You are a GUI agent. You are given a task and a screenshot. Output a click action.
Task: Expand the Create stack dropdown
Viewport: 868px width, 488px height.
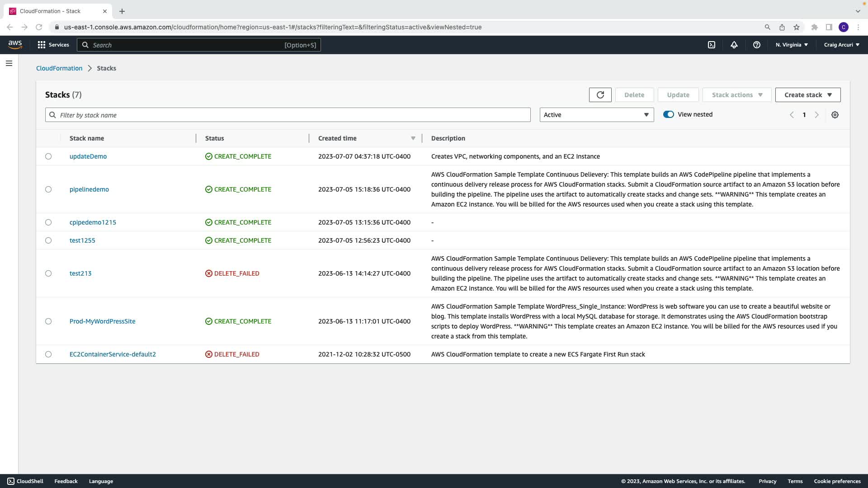point(807,95)
